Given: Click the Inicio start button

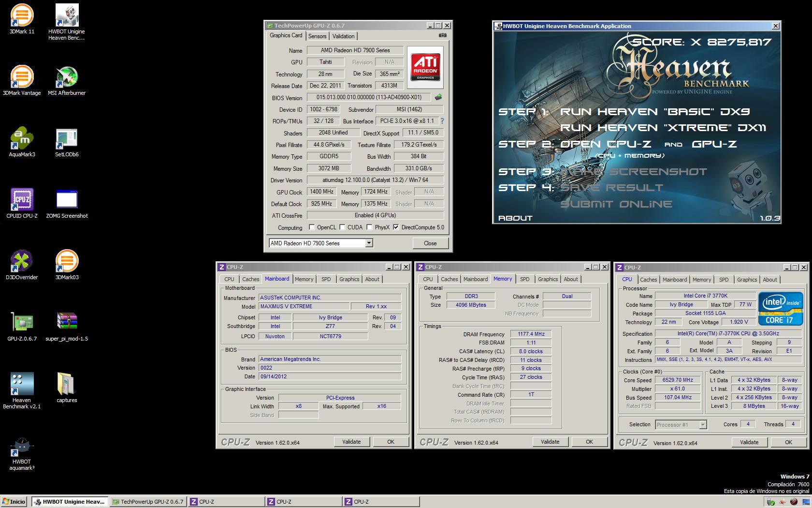Looking at the screenshot, I should point(14,502).
